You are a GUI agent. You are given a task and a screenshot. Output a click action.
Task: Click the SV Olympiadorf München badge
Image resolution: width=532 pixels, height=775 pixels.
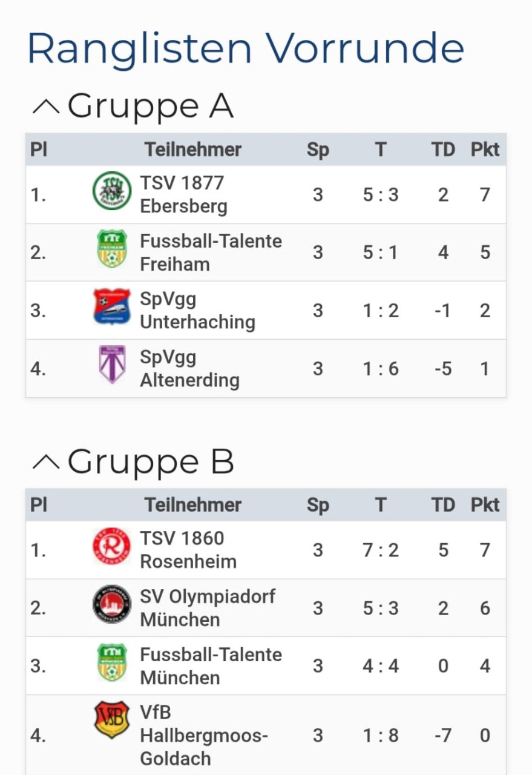[x=112, y=604]
